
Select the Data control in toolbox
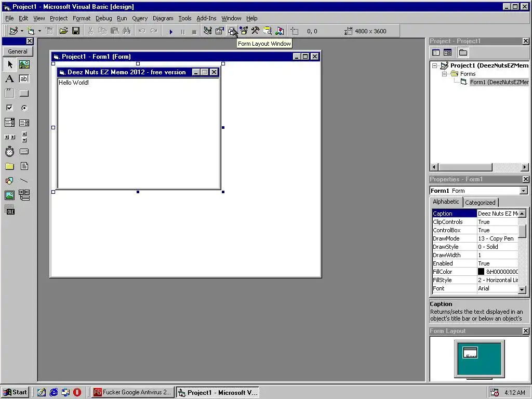coord(24,195)
